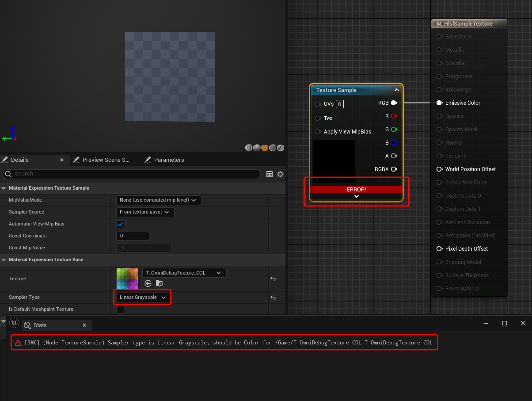Select the cylinder preview mesh icon

249,148
